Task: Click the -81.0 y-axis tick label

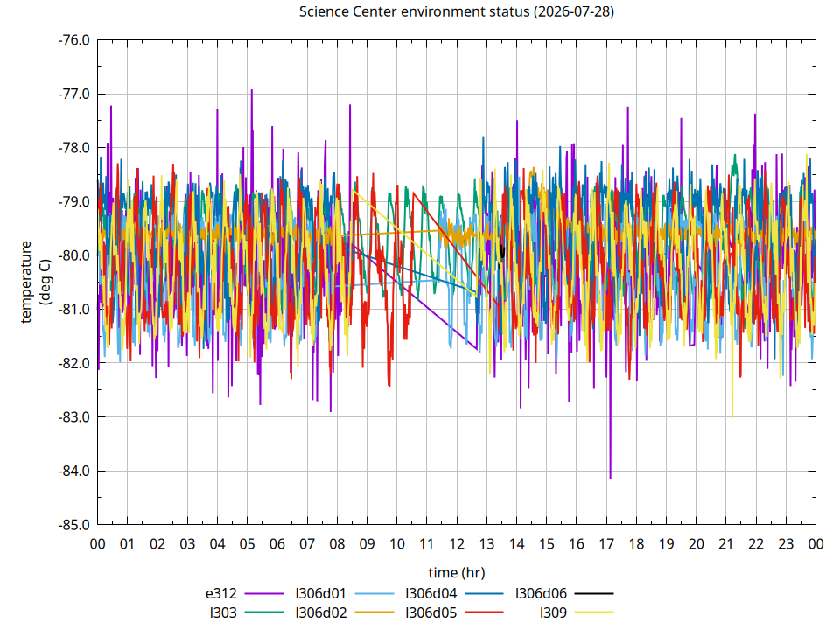Action: click(x=73, y=310)
